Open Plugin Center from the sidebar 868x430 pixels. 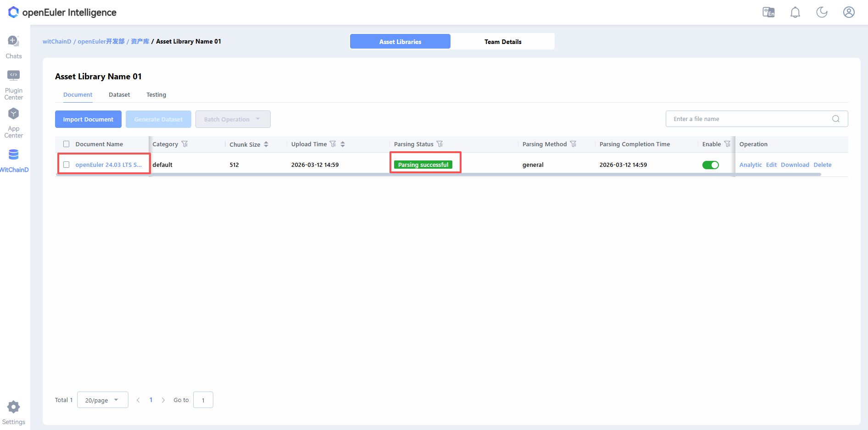[x=13, y=75]
